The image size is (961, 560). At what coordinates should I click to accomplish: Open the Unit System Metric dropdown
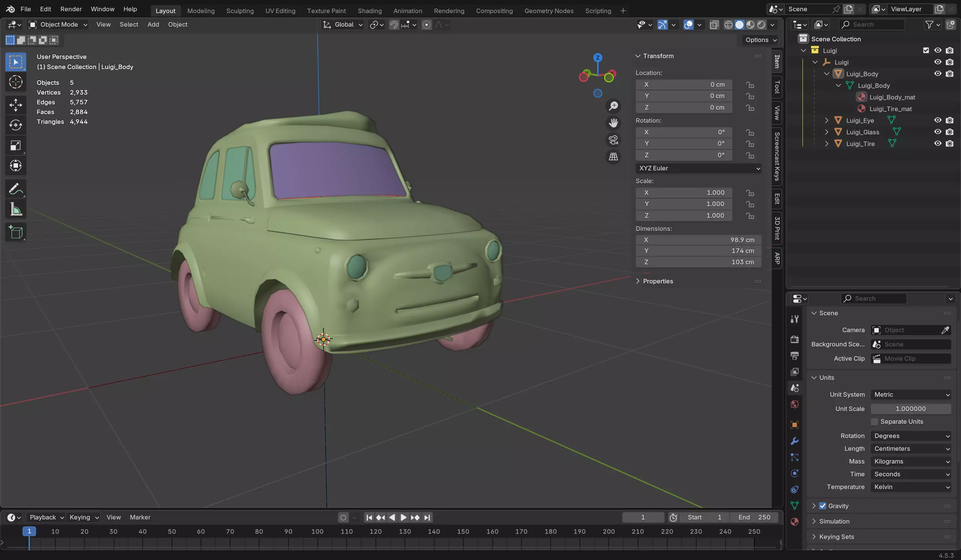pos(911,394)
